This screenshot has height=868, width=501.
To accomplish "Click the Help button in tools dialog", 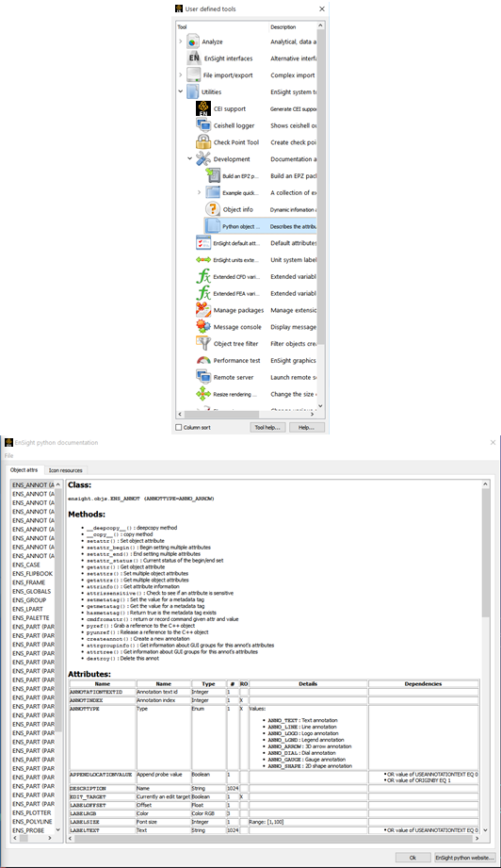I will click(x=306, y=427).
